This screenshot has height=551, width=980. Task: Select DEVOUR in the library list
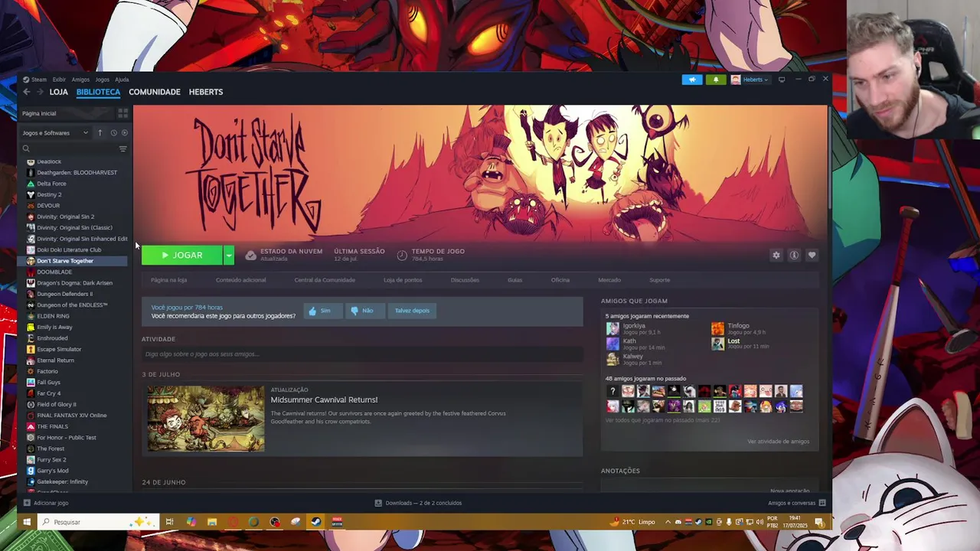(x=48, y=206)
